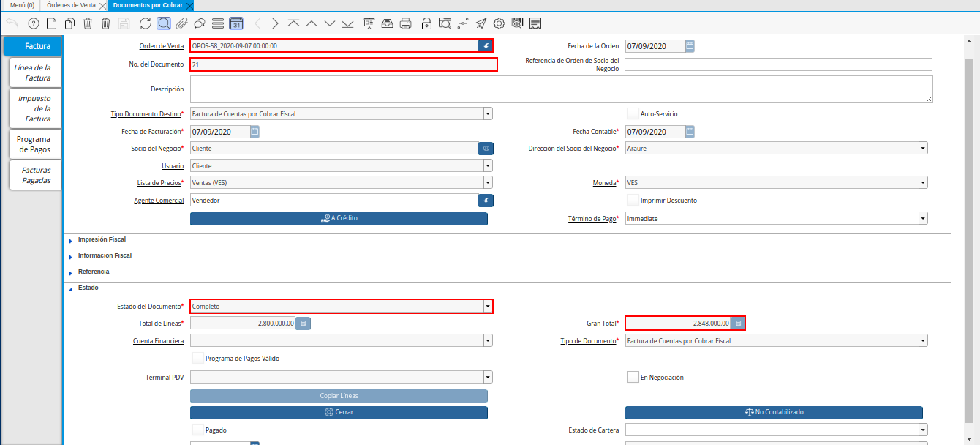Click the padlock icon in the toolbar
The image size is (980, 445).
(426, 23)
